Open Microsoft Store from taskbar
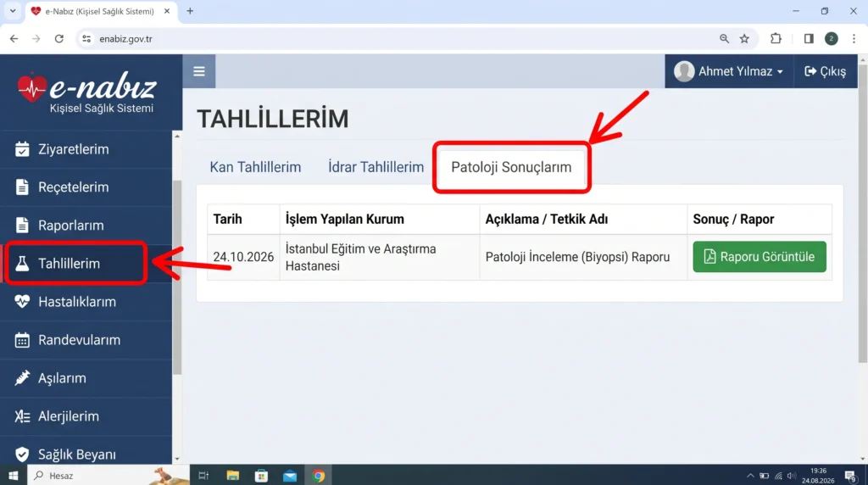 point(261,476)
